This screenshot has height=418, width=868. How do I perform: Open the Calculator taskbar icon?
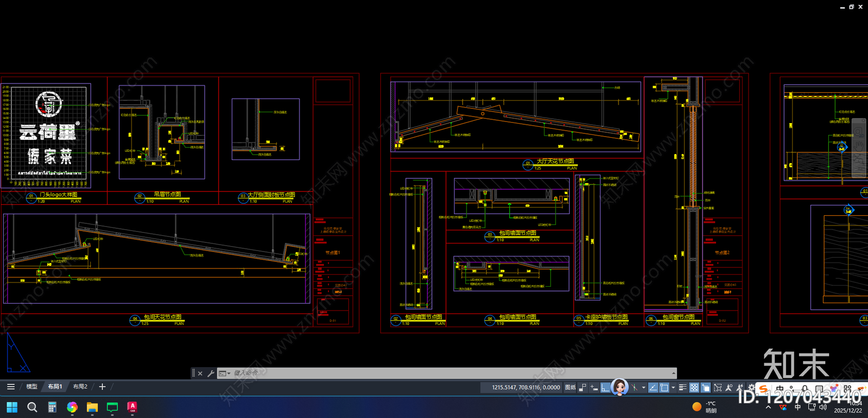(52, 407)
